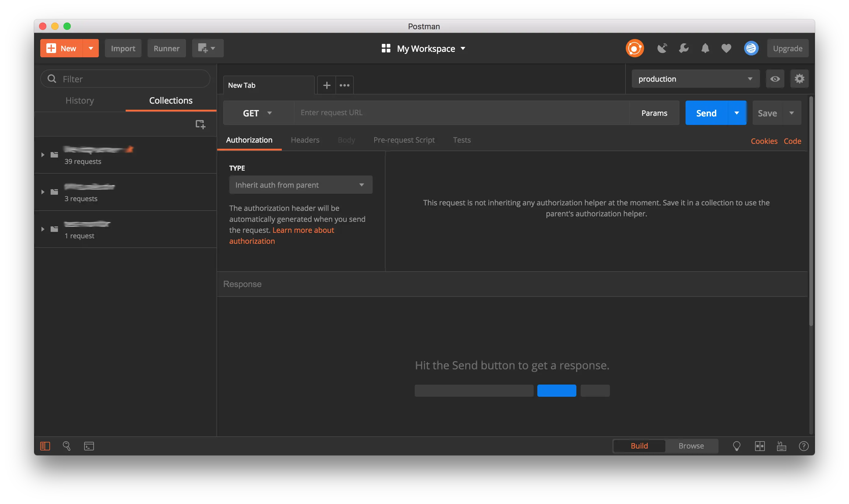
Task: Open settings via the wrench icon
Action: [683, 48]
